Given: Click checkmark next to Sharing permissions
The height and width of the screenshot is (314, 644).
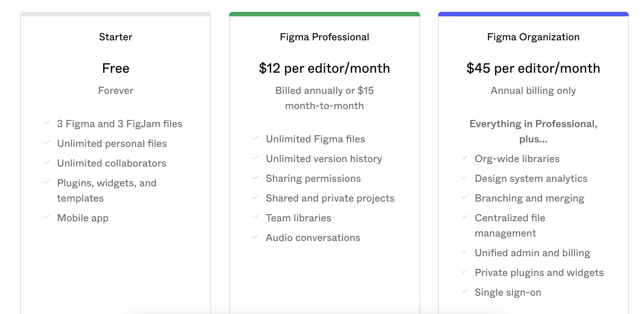Looking at the screenshot, I should tap(256, 178).
